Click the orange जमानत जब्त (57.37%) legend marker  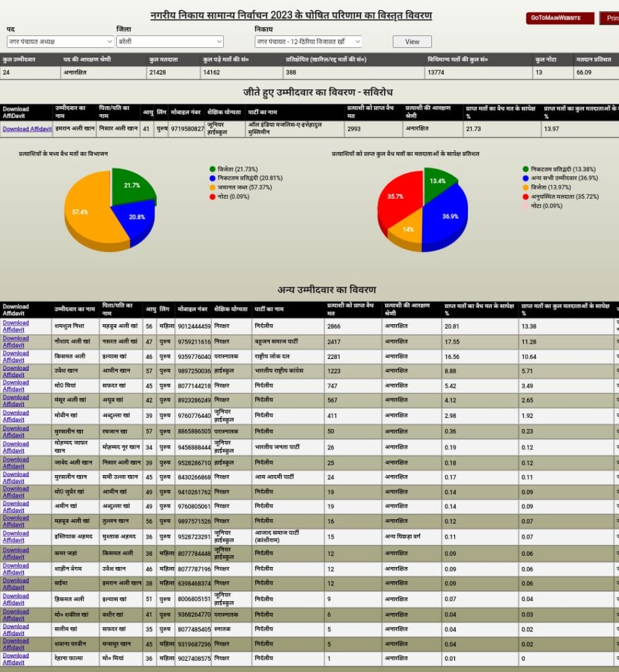click(x=213, y=188)
